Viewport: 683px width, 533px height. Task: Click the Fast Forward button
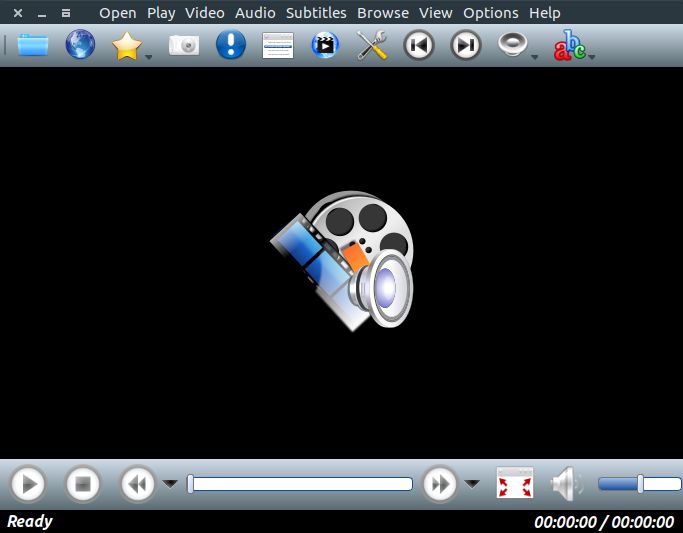(440, 484)
